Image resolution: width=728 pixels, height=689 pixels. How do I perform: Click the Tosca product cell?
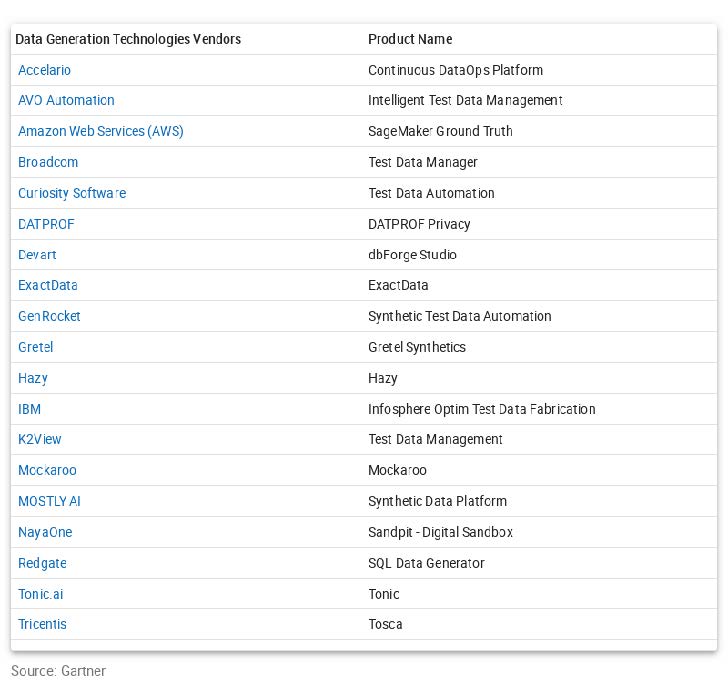coord(385,624)
